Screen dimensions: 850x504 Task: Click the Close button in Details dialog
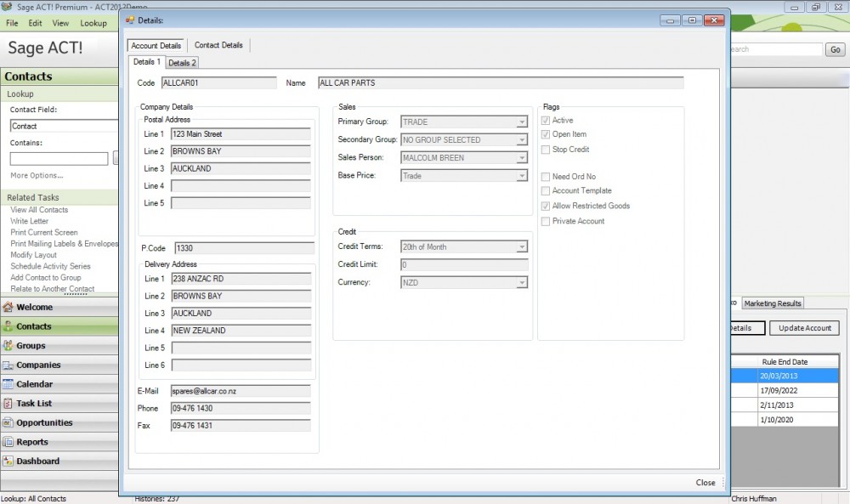click(x=705, y=482)
